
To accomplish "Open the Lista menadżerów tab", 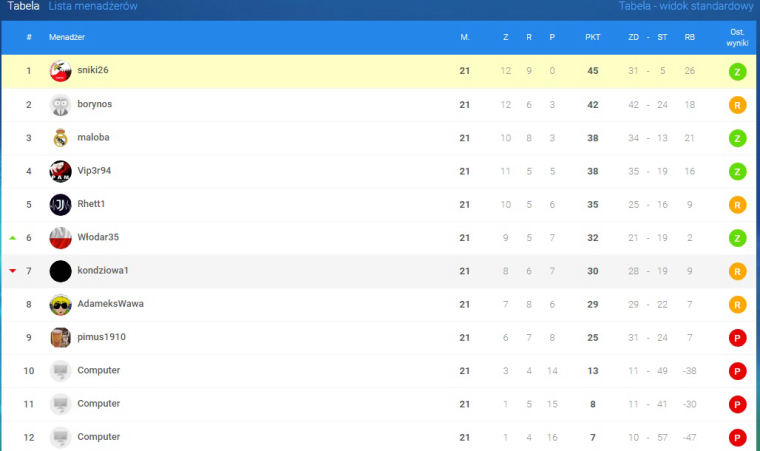I will [x=93, y=6].
